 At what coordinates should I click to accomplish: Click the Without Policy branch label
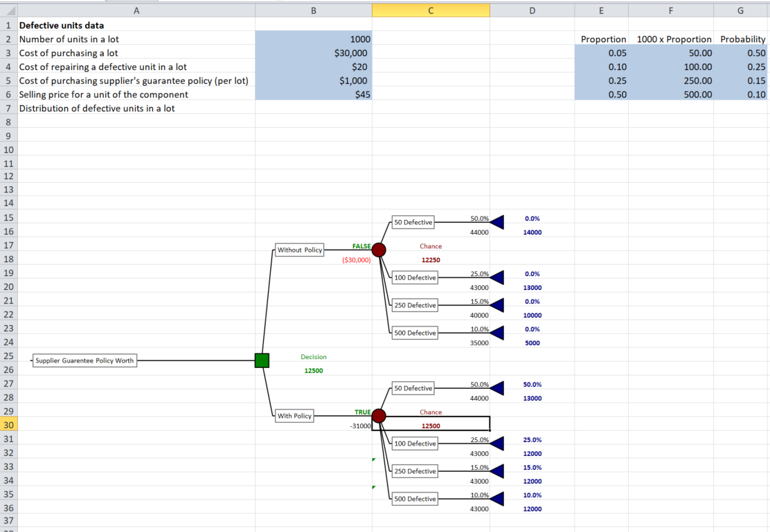click(x=300, y=250)
